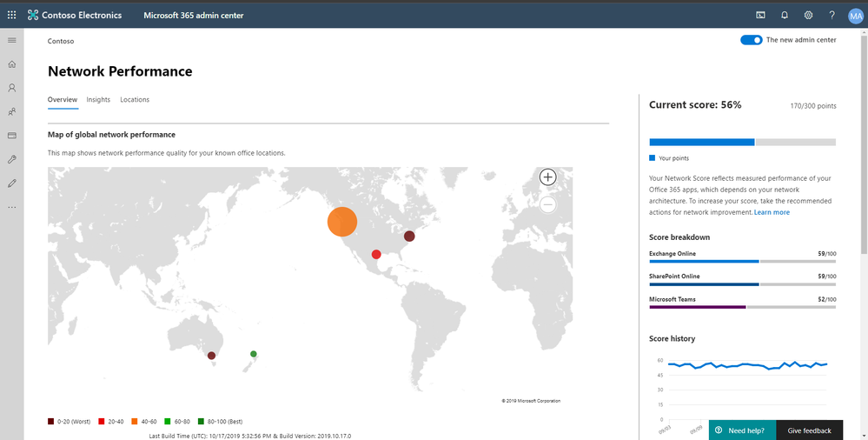Open the Groups sidebar icon
The height and width of the screenshot is (440, 868).
(x=11, y=111)
